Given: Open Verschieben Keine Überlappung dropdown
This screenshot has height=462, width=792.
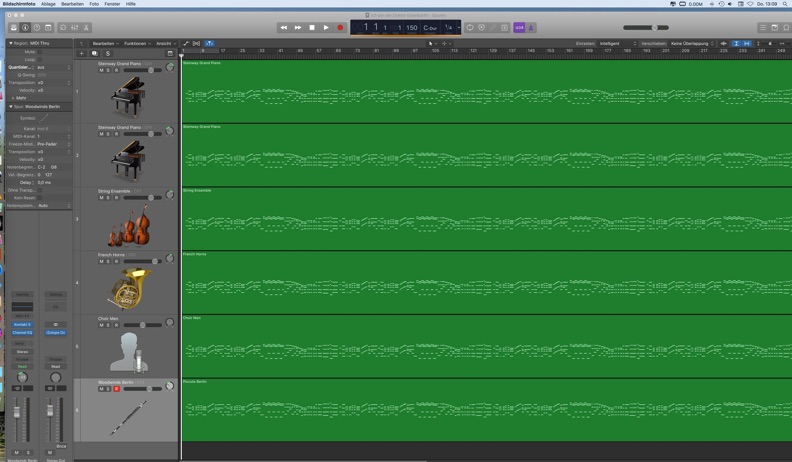Looking at the screenshot, I should 692,43.
